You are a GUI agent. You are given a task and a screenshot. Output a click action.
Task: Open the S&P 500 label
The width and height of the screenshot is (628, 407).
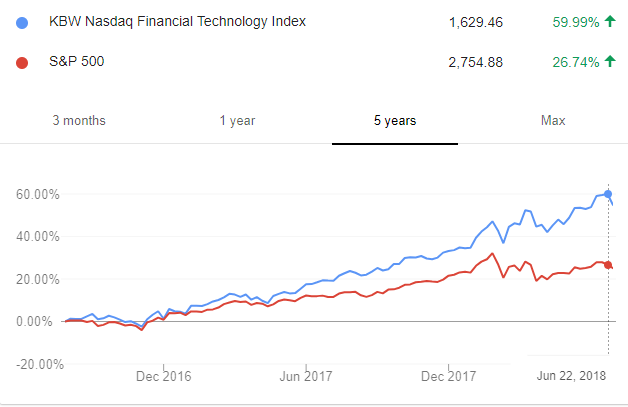click(x=76, y=61)
